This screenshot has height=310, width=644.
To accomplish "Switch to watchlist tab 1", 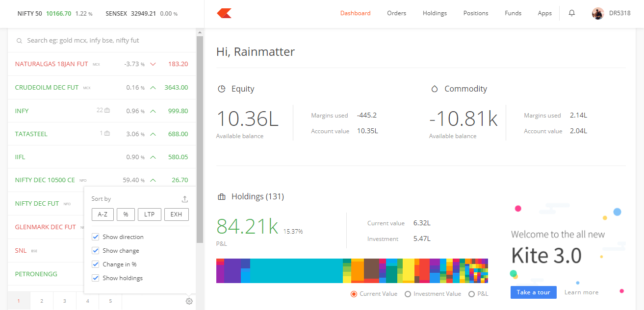I will (19, 301).
